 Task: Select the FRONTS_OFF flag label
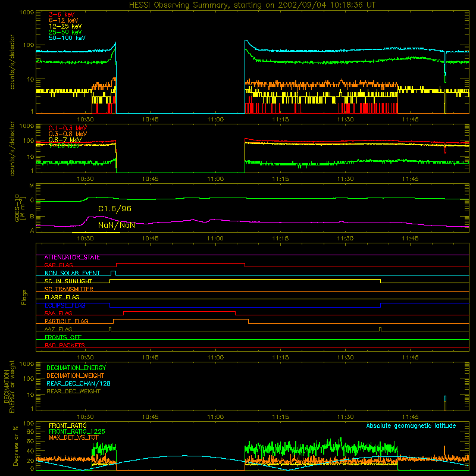[63, 337]
